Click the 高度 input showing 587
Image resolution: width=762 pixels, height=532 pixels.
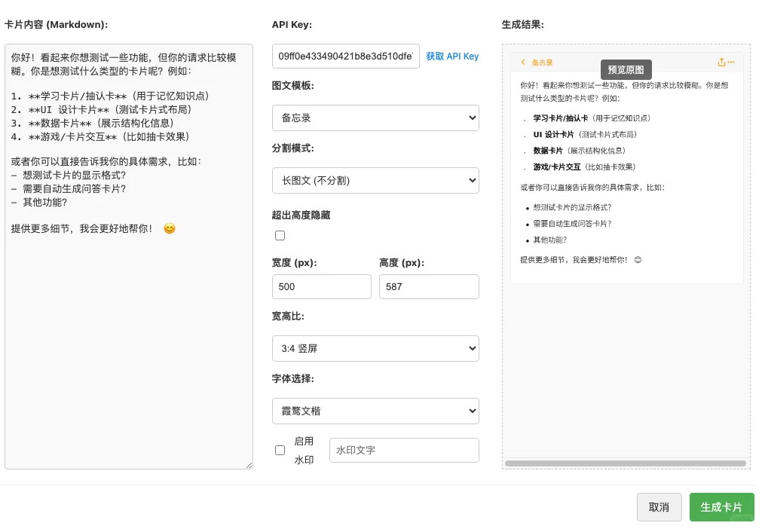[429, 286]
